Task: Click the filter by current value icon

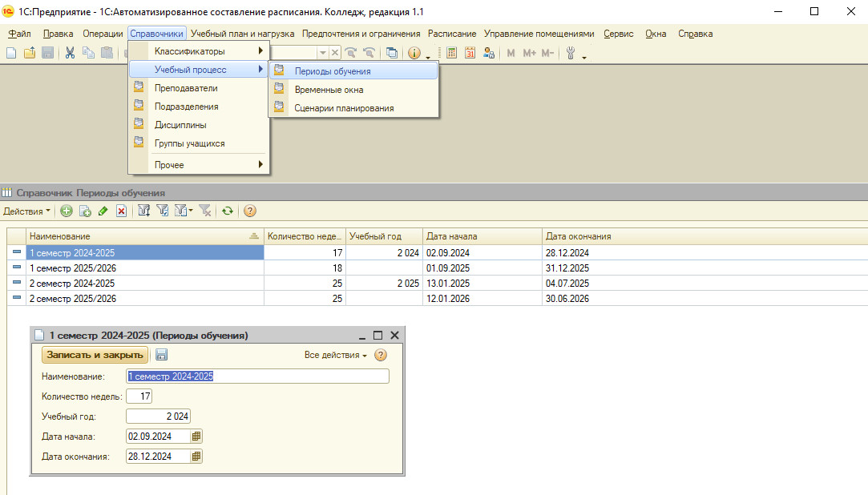Action: (x=162, y=211)
